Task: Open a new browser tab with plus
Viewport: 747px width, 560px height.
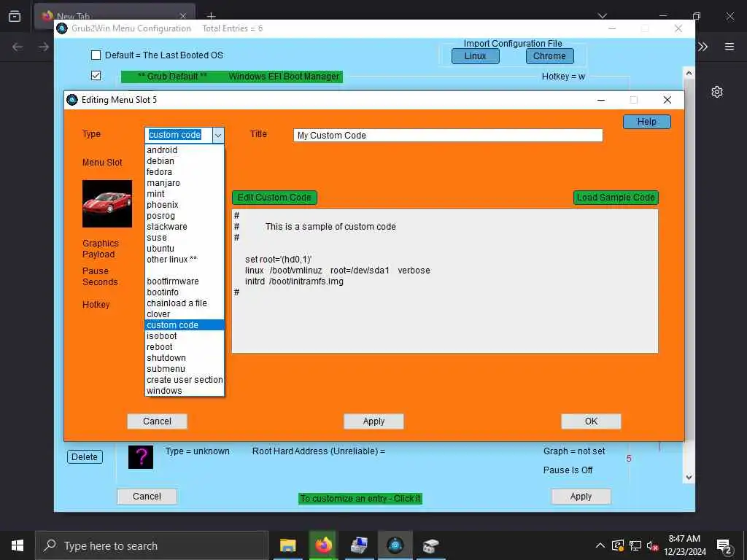Action: [212, 16]
